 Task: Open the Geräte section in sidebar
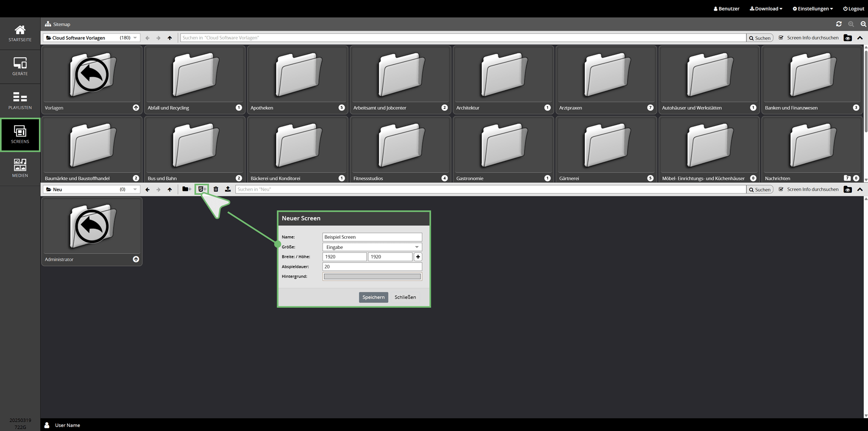click(x=20, y=66)
